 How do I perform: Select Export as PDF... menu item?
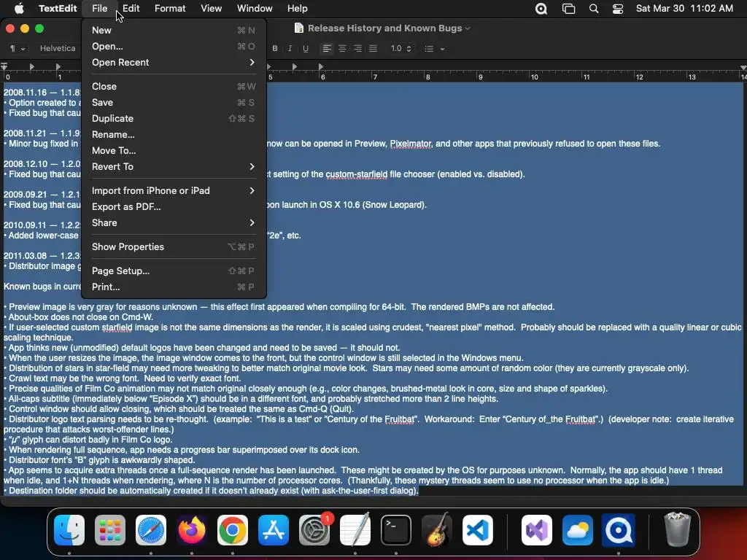tap(174, 206)
